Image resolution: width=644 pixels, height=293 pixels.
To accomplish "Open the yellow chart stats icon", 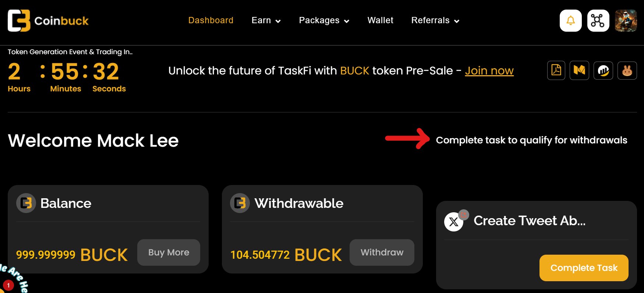I will click(x=603, y=70).
